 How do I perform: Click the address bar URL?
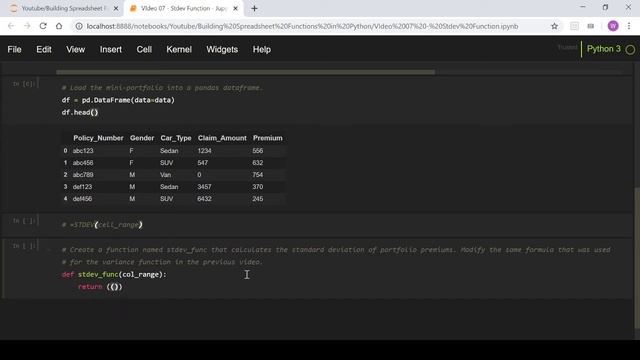[302, 26]
